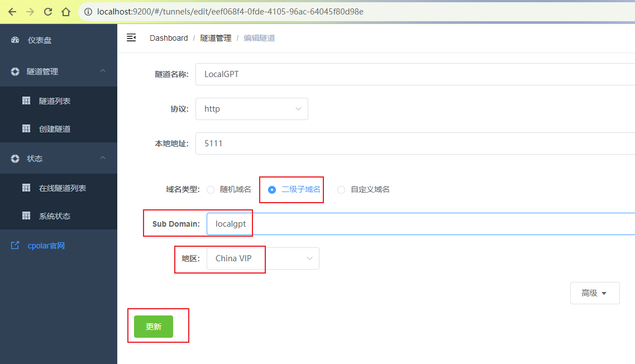Select the 仪表盘 dashboard icon in sidebar

(x=15, y=40)
